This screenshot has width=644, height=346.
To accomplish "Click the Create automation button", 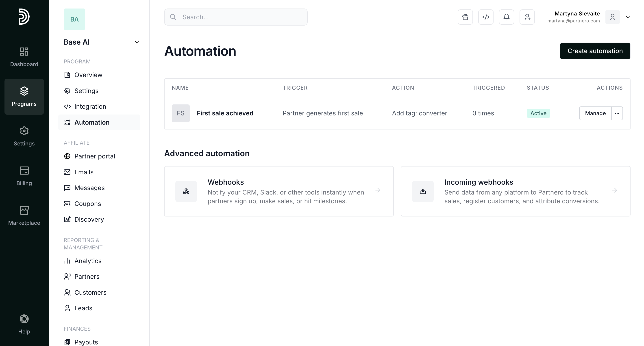I will (595, 51).
